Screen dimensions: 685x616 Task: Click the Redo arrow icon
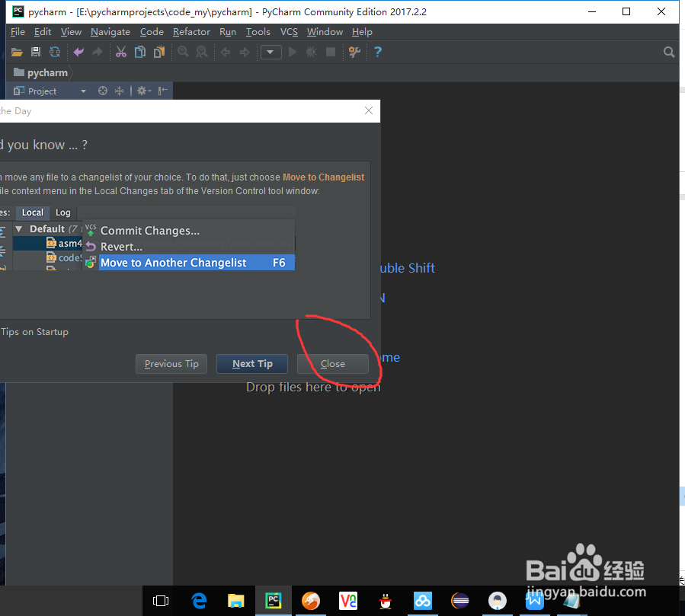(97, 53)
